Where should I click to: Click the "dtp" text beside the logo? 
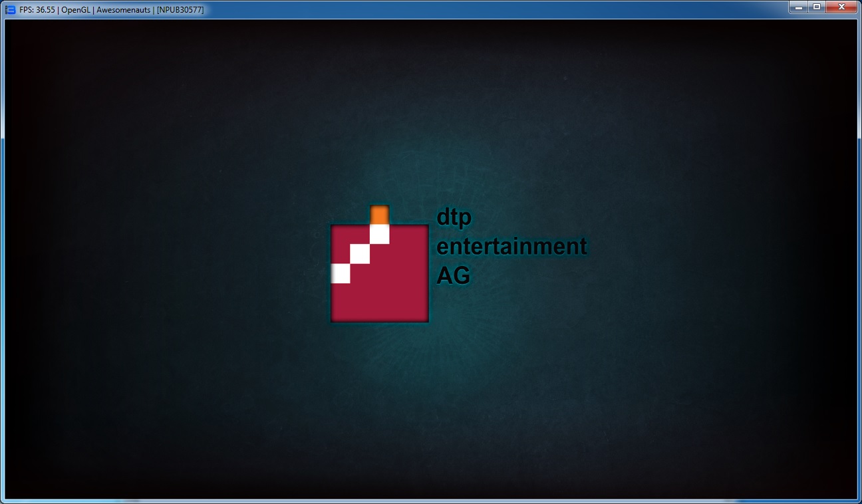click(454, 218)
